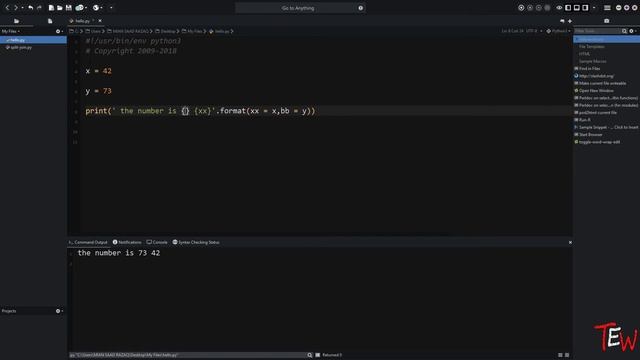Redo the last undone edit
The image size is (640, 360).
[x=39, y=8]
